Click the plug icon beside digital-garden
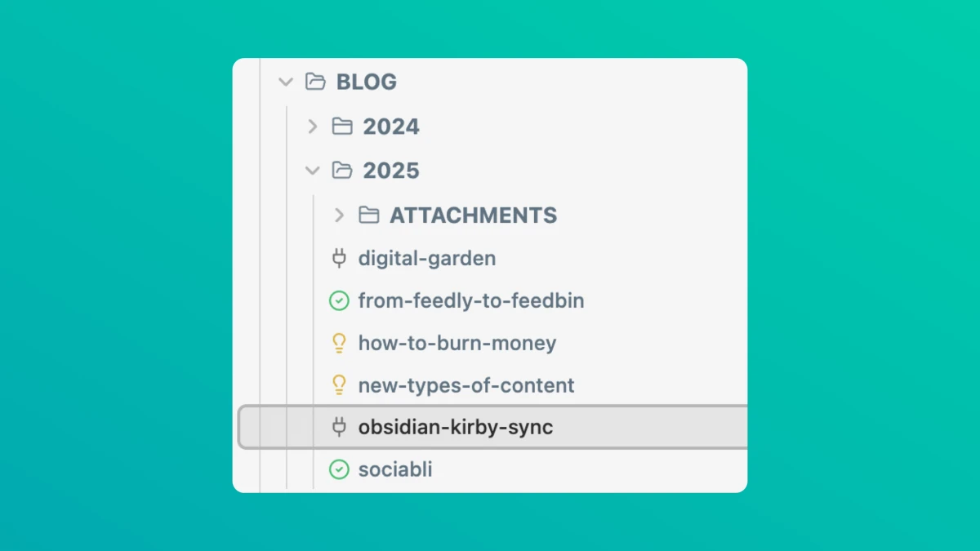This screenshot has width=980, height=551. [x=339, y=259]
